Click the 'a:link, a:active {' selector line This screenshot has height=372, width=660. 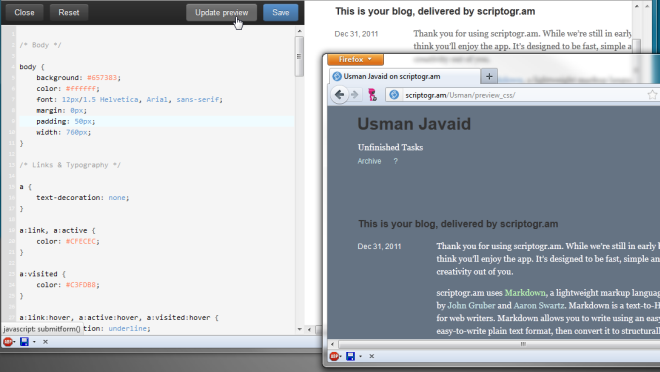tap(58, 231)
